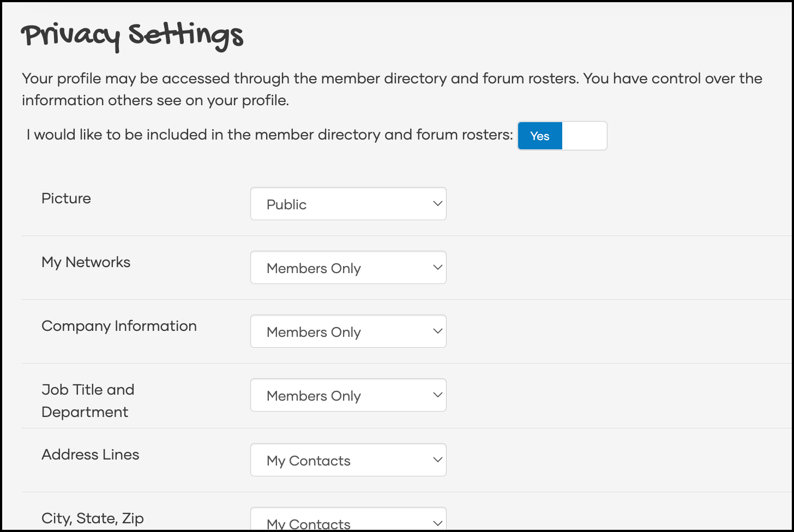Open the My Networks privacy dropdown
794x532 pixels.
(x=348, y=268)
